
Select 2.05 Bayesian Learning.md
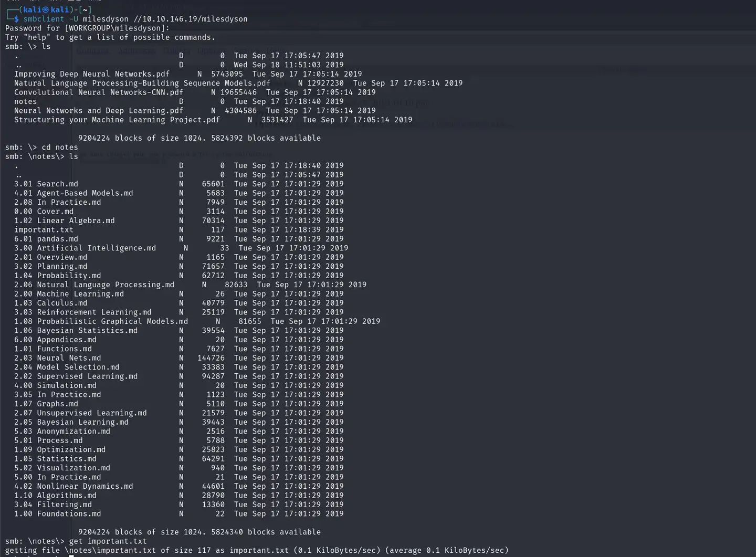[71, 423]
